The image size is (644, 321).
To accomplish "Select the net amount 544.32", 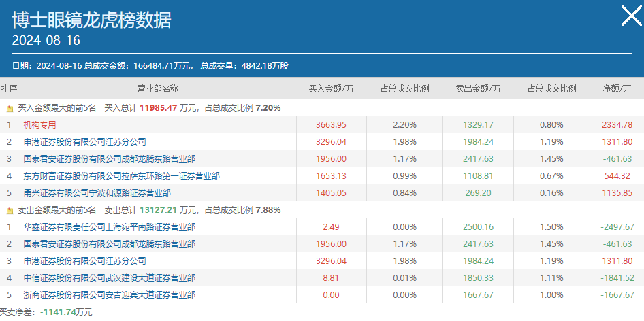I will pos(617,176).
